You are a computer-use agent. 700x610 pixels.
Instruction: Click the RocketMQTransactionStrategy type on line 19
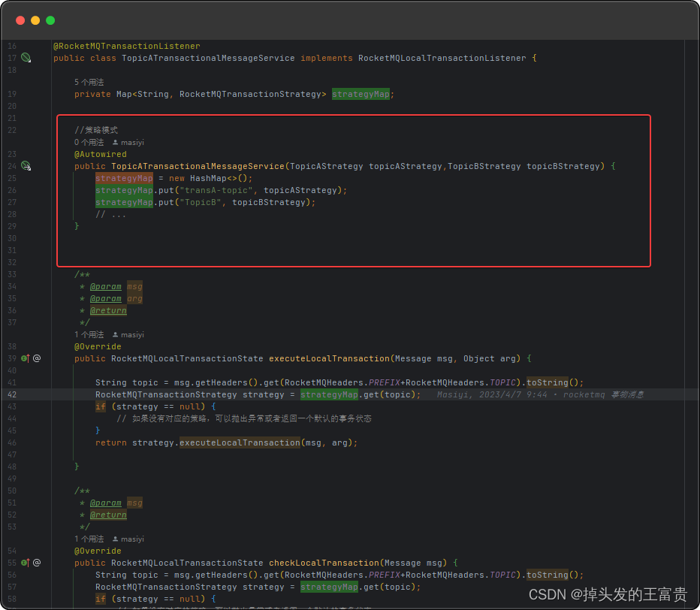pos(250,94)
